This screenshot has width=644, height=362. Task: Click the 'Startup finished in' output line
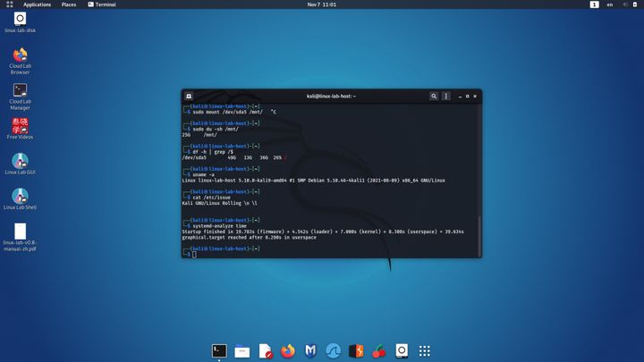pyautogui.click(x=323, y=232)
